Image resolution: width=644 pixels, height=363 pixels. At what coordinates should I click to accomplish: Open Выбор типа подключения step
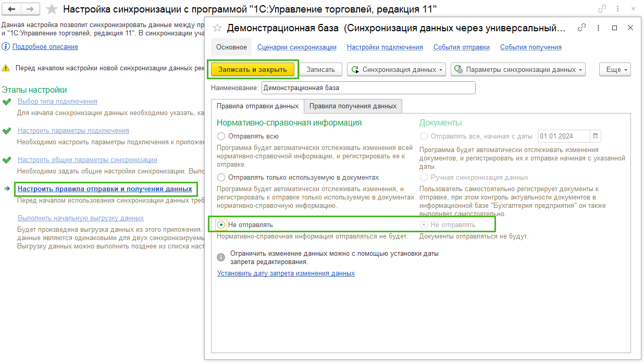[x=57, y=102]
